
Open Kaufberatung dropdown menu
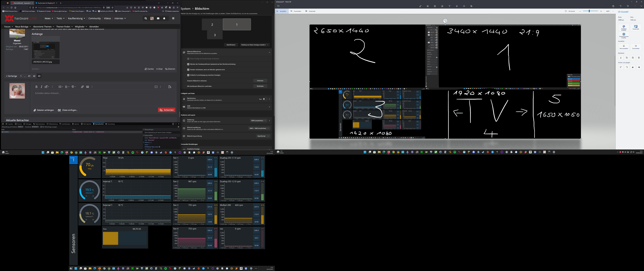(x=76, y=18)
